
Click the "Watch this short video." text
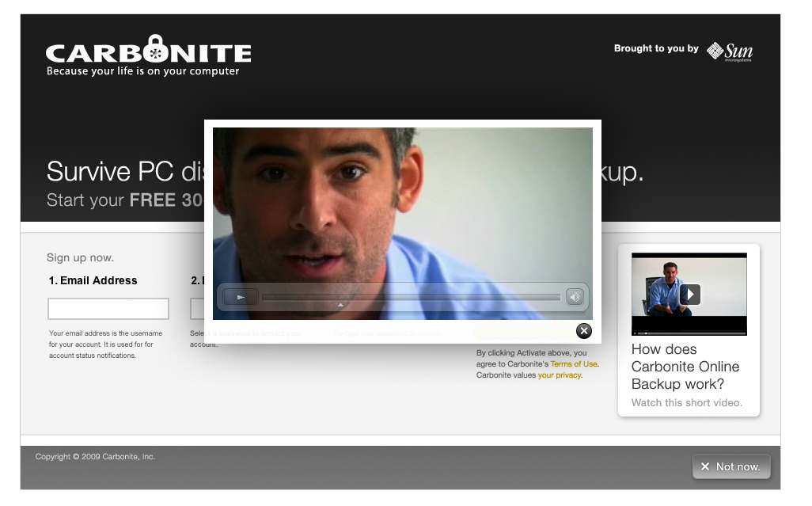point(686,403)
